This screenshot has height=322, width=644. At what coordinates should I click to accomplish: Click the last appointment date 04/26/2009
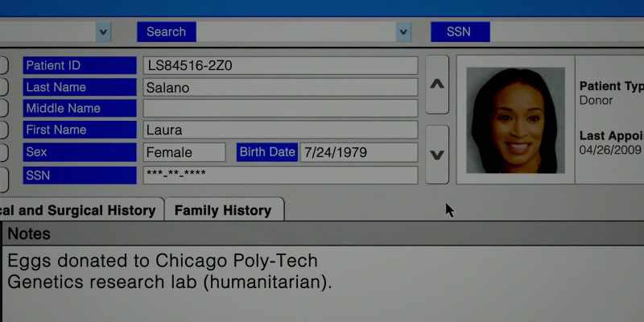click(610, 150)
